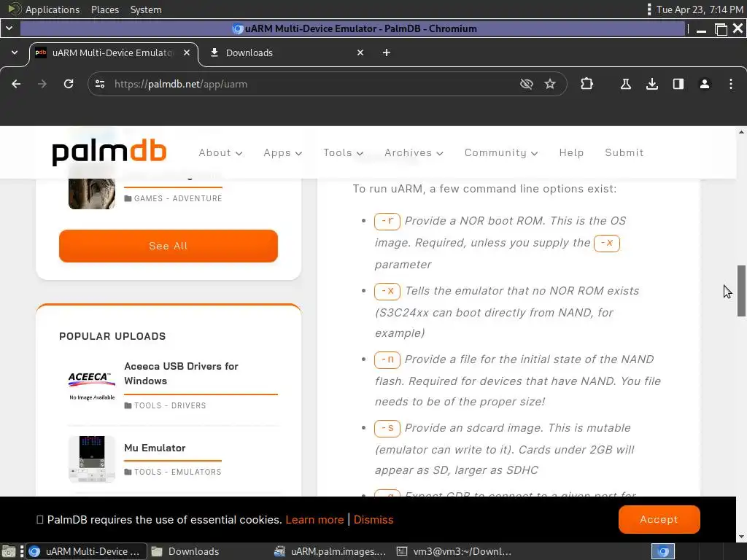Viewport: 747px width, 560px height.
Task: Click the -r option code tag
Action: (387, 221)
